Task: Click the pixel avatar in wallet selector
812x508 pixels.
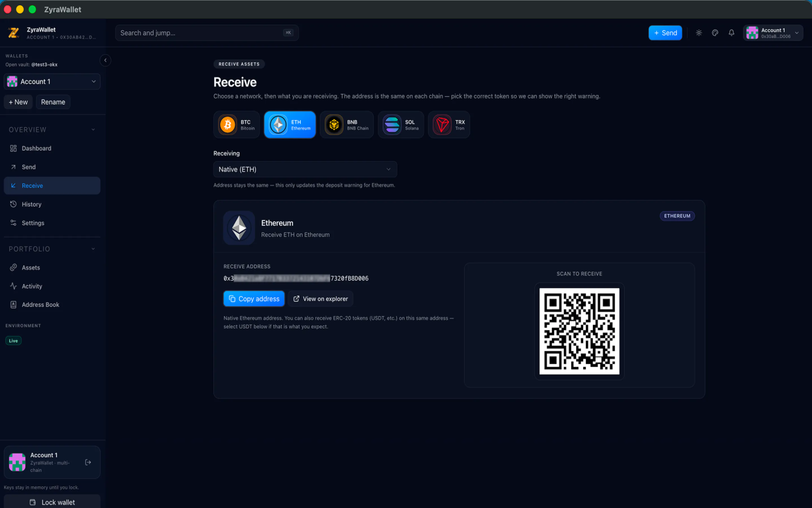Action: tap(12, 82)
